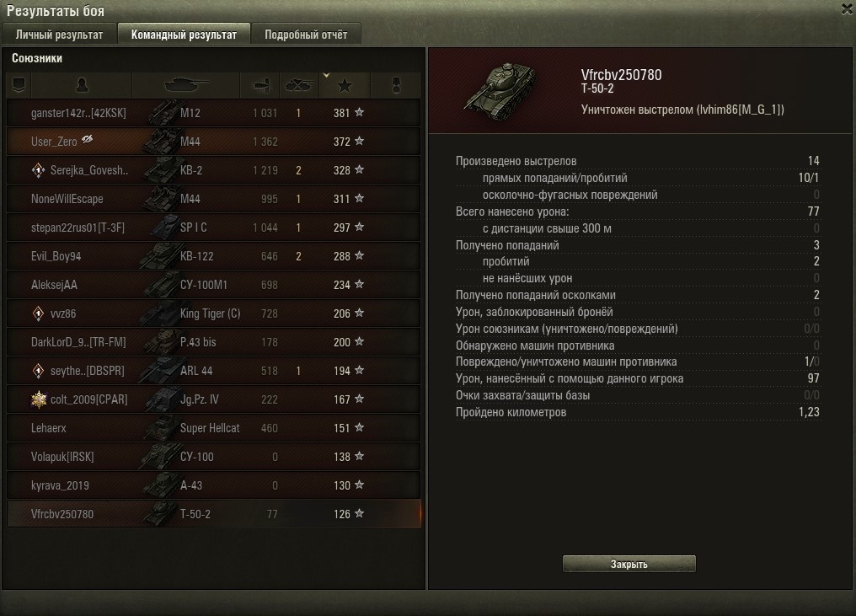Sort by experience star column header
Screen dimensions: 856x616
345,86
